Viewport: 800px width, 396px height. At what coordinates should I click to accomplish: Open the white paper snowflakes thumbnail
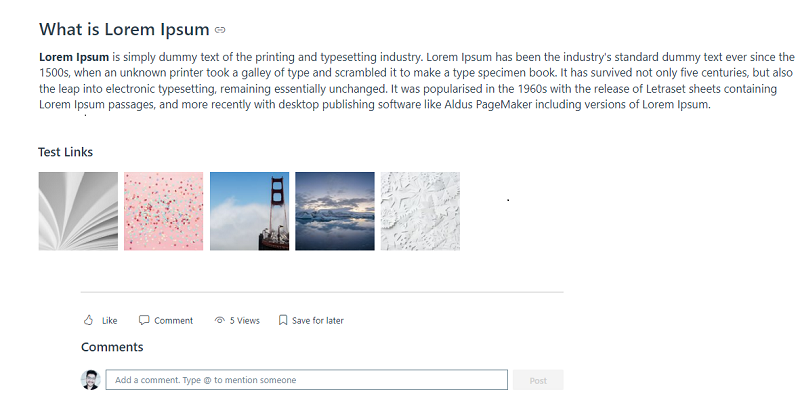coord(420,211)
